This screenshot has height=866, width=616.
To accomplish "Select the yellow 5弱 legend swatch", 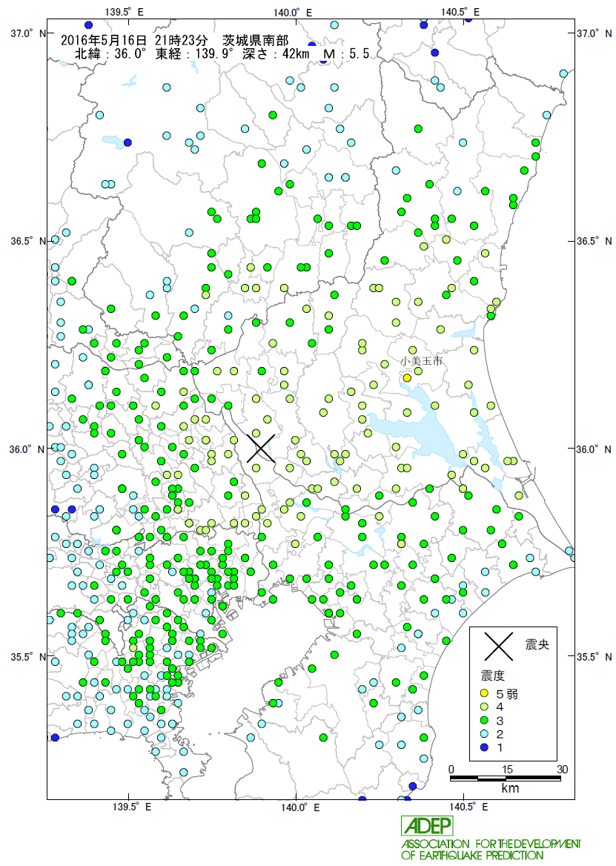I will pos(484,693).
